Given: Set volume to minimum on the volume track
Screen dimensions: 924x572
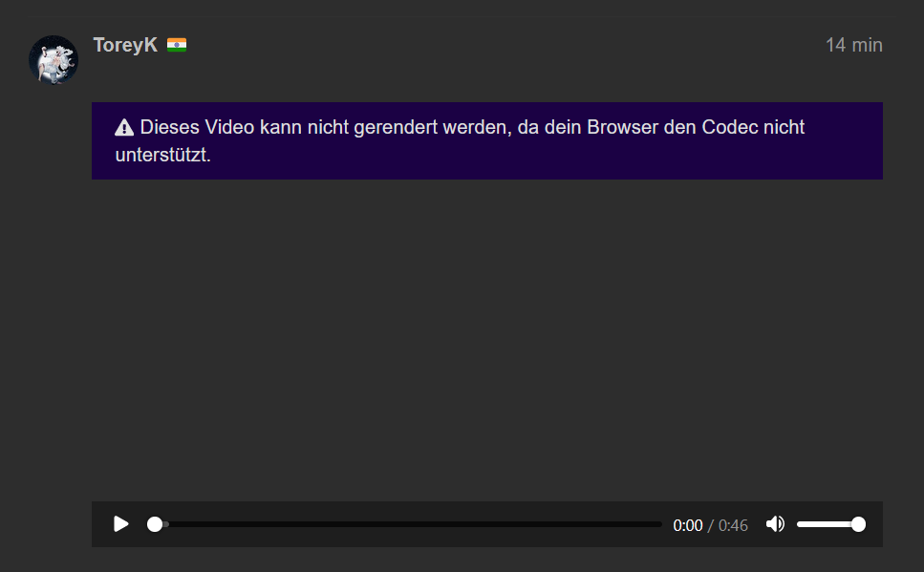Looking at the screenshot, I should 800,524.
